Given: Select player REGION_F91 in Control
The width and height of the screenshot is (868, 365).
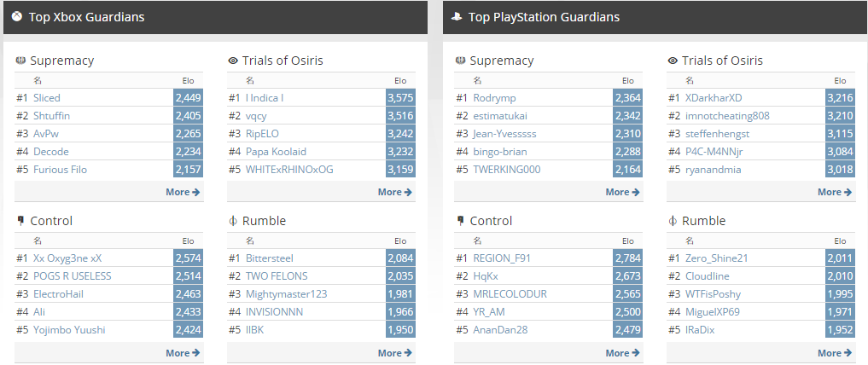Looking at the screenshot, I should (x=502, y=258).
